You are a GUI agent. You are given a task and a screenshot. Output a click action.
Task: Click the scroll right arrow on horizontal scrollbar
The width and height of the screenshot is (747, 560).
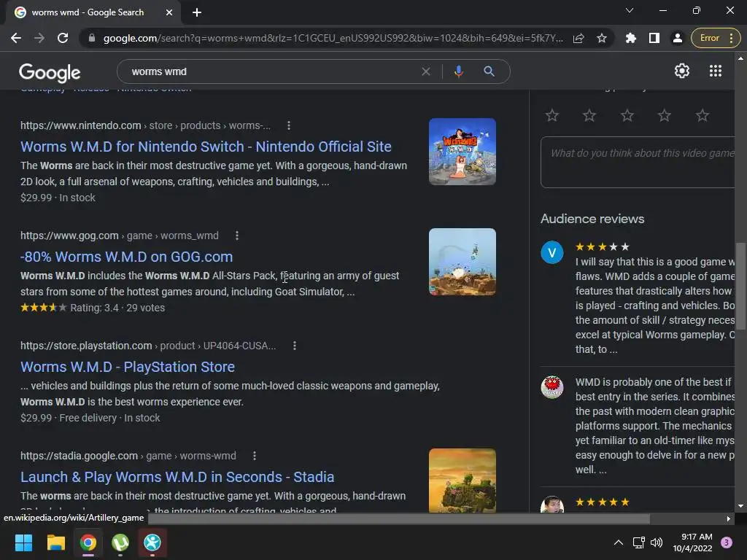(729, 518)
